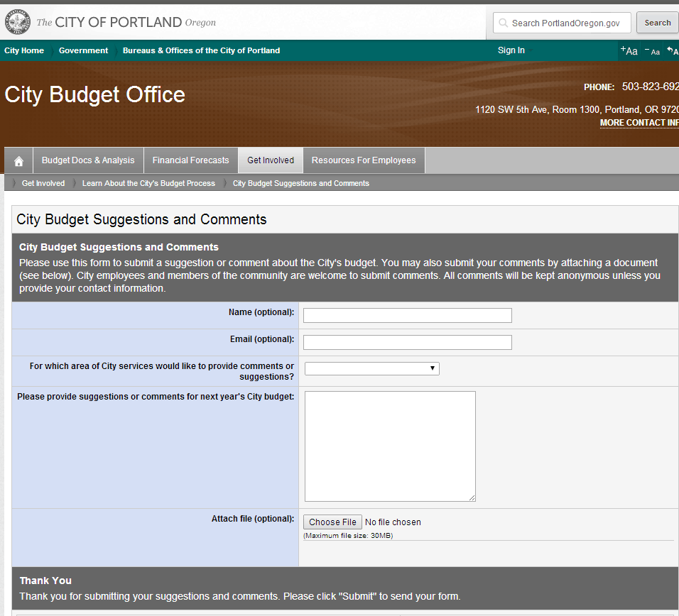The width and height of the screenshot is (679, 616).
Task: Go to City Home in the top bar
Action: coord(24,50)
